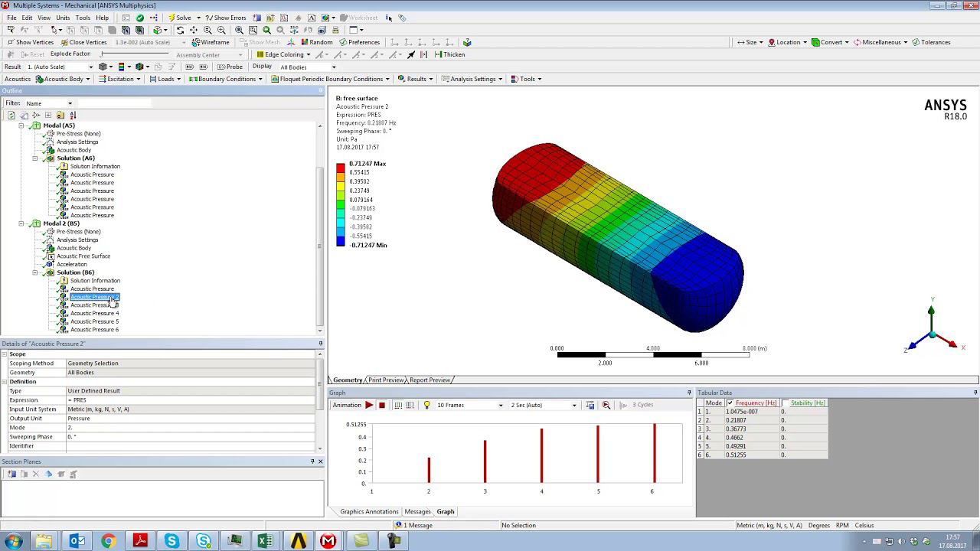Open the Boundary Conditions menu
The width and height of the screenshot is (980, 551).
tap(226, 79)
